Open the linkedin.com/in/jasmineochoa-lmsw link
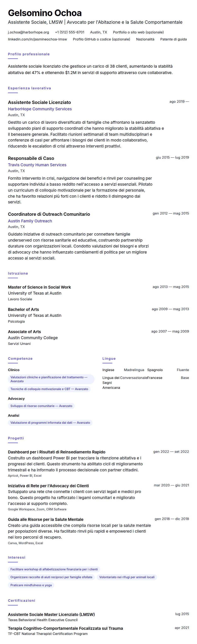 (37, 39)
